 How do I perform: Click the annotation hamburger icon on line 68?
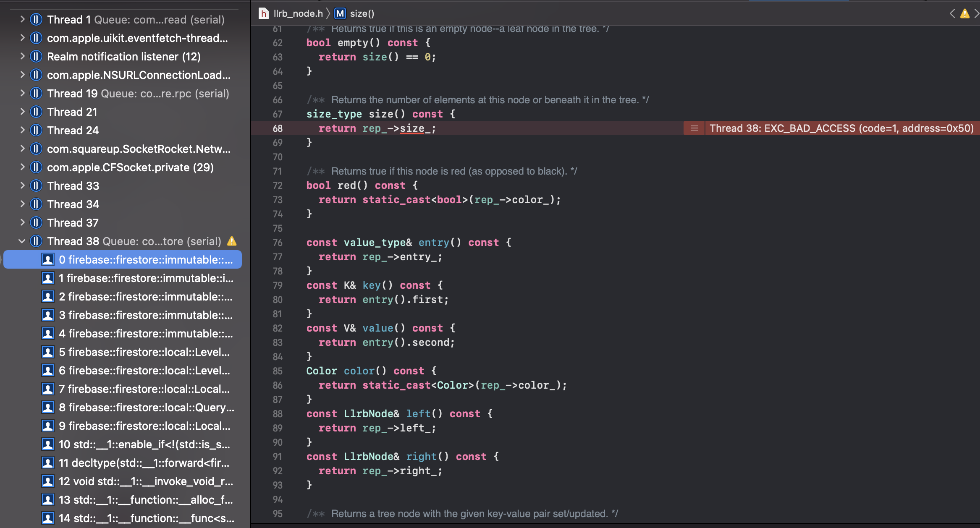(694, 128)
